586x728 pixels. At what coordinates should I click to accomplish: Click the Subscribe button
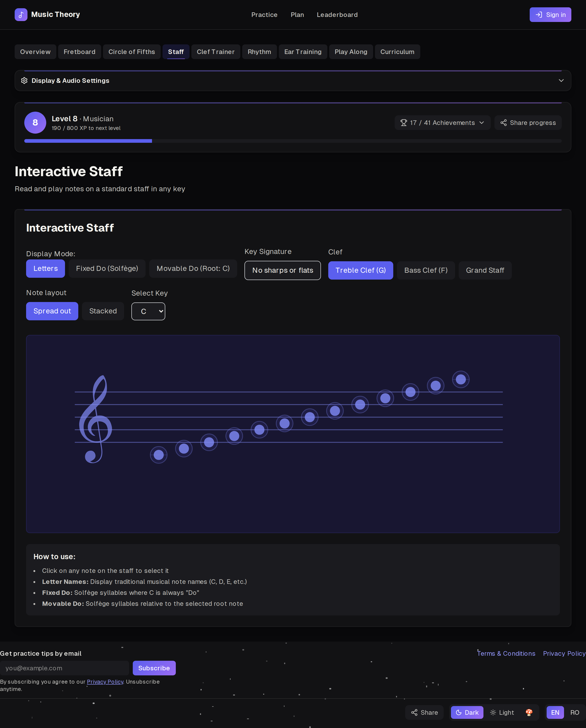tap(154, 668)
